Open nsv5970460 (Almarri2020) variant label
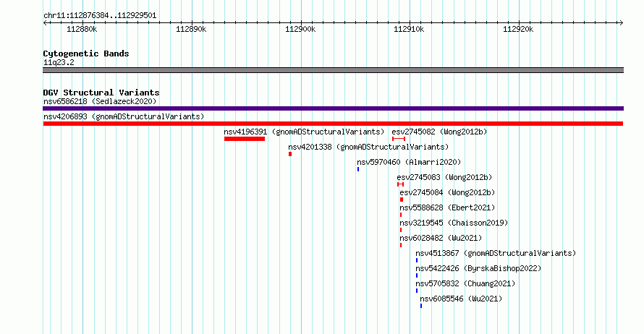The image size is (644, 334). (x=409, y=162)
